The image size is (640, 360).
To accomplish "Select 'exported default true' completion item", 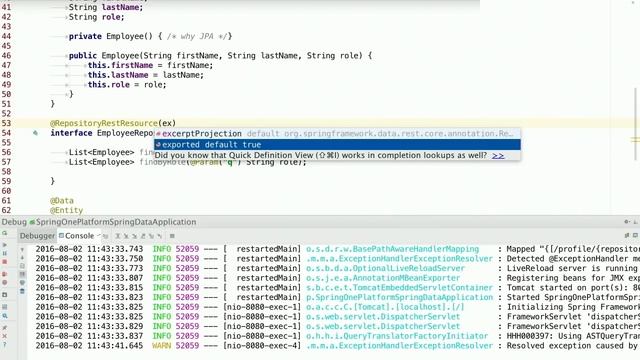I will (x=337, y=144).
